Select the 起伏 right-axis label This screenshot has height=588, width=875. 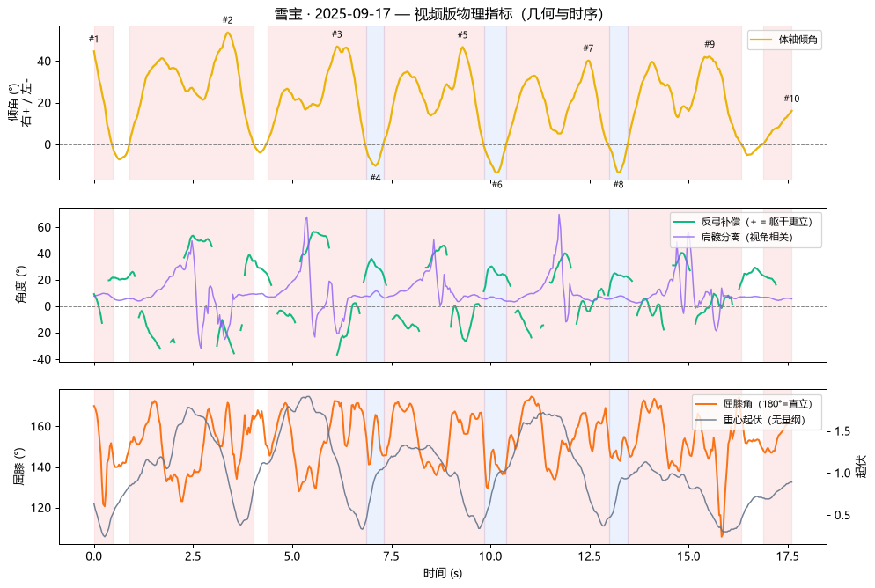click(860, 467)
